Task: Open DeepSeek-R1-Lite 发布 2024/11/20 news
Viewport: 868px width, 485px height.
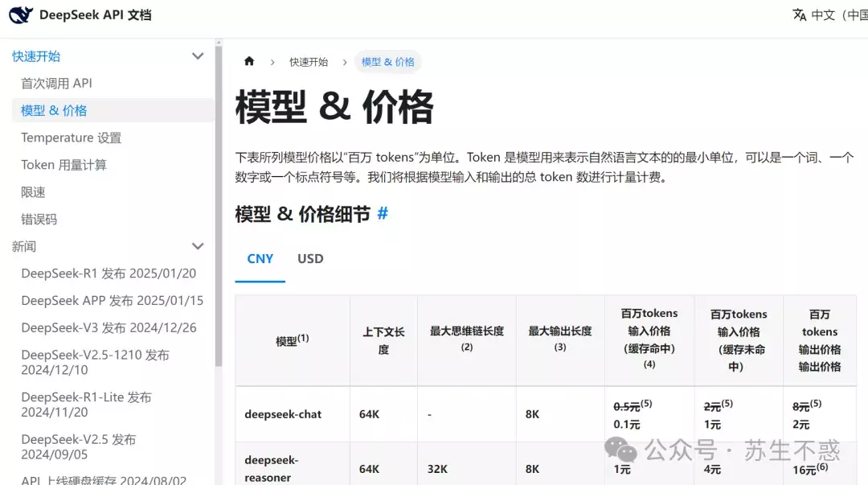Action: pos(86,405)
